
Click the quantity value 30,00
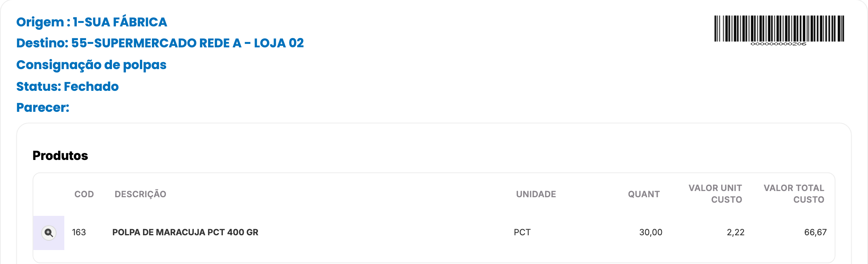point(651,232)
